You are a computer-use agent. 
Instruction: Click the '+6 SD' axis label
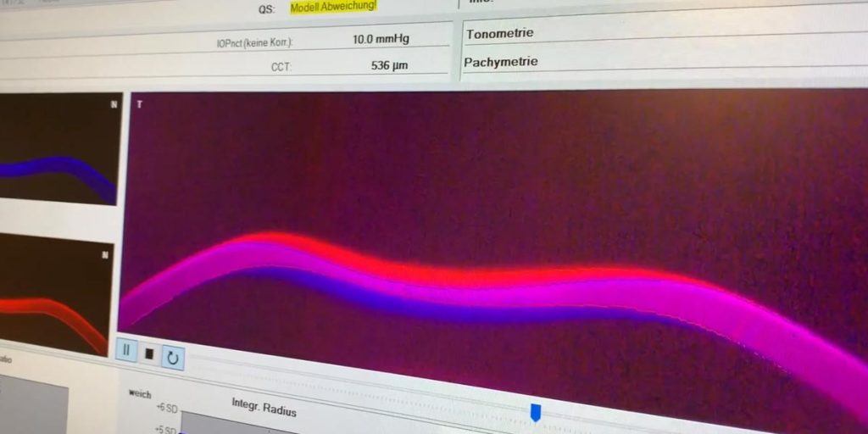167,408
